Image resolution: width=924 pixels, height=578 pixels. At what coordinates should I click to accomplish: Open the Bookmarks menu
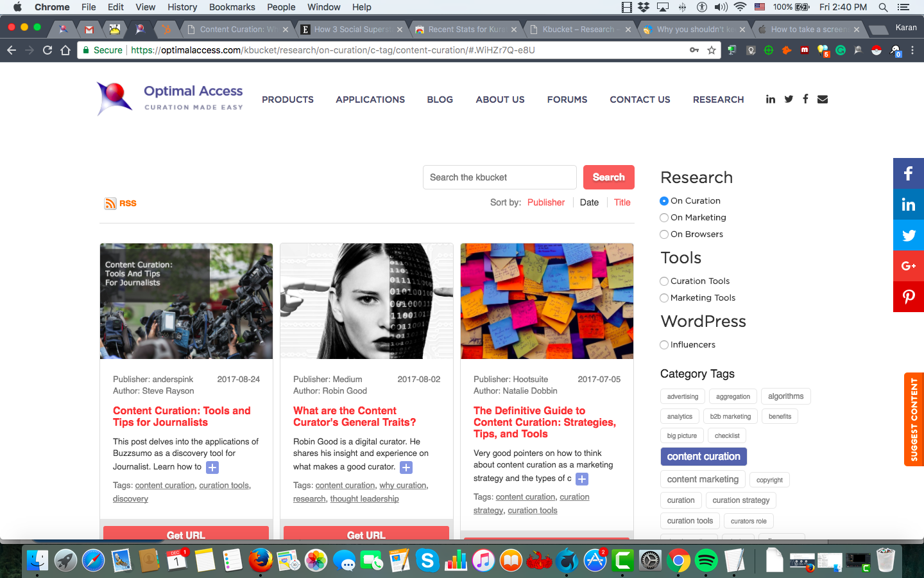(x=232, y=7)
